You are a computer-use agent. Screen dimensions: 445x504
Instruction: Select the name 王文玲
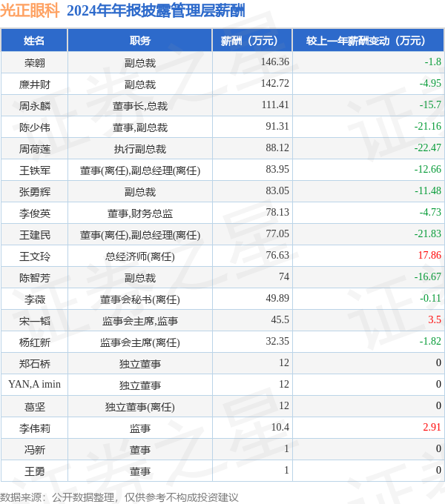coord(34,256)
